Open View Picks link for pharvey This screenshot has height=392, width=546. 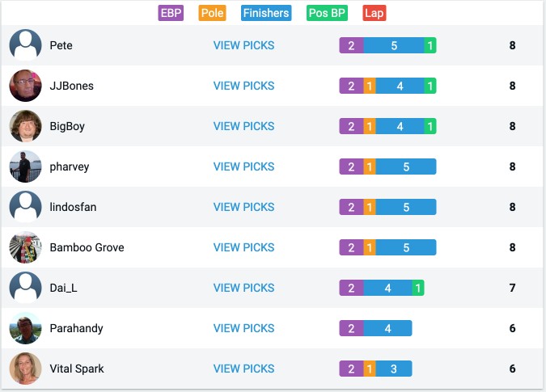coord(243,166)
